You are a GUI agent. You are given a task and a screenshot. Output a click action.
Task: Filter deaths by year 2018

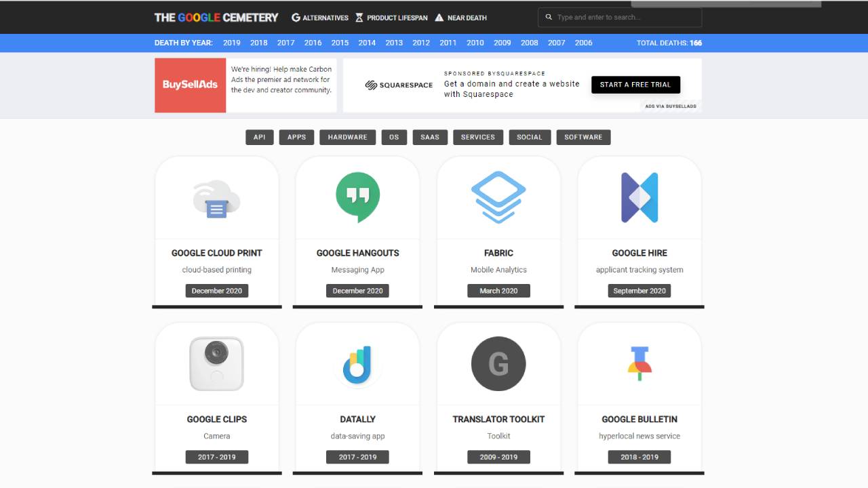pyautogui.click(x=259, y=43)
